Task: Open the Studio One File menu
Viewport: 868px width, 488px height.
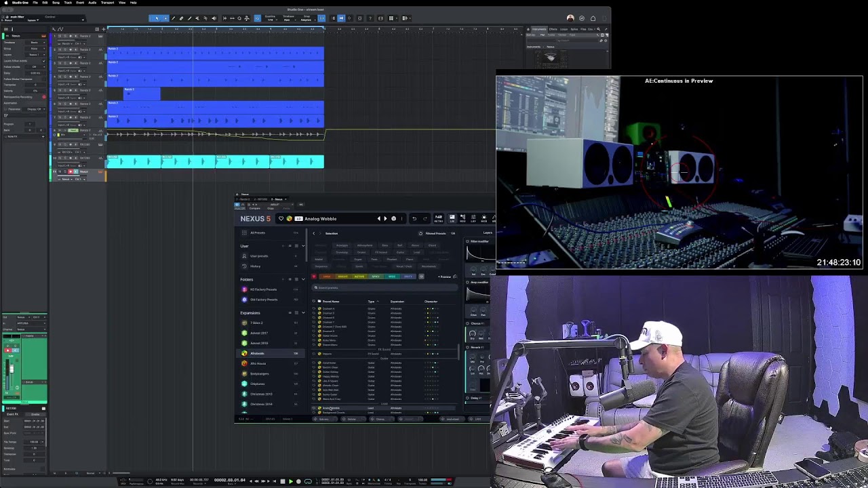Action: point(35,3)
